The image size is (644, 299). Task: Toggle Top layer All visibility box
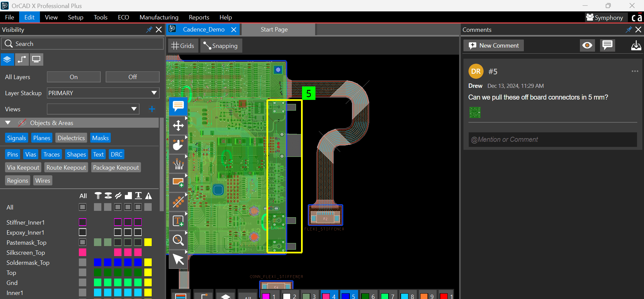point(83,272)
